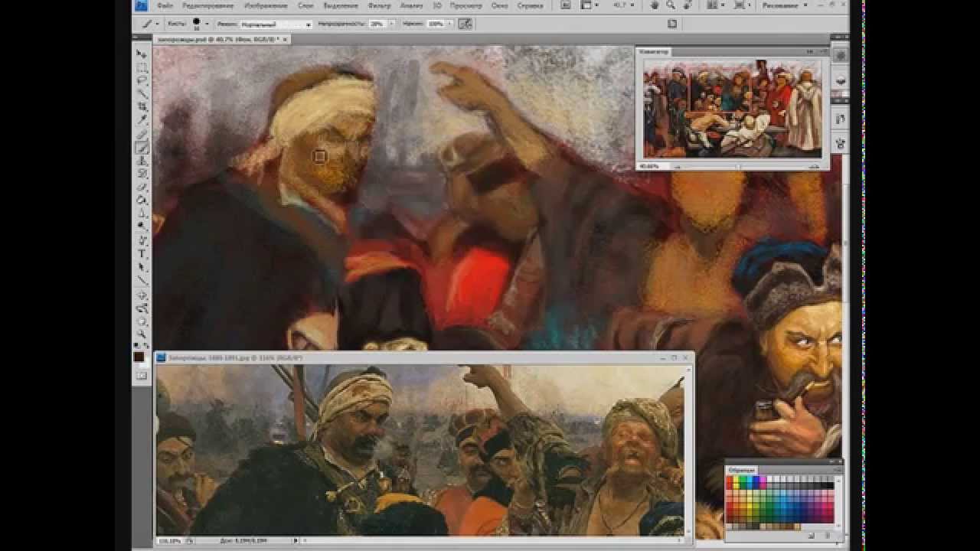Click the Hand icon in application bar
This screenshot has height=551, width=980.
pyautogui.click(x=655, y=5)
